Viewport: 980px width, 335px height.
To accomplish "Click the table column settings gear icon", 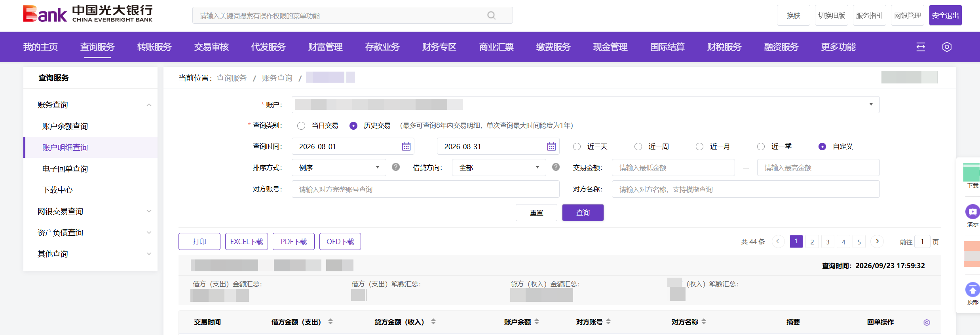I will click(927, 322).
